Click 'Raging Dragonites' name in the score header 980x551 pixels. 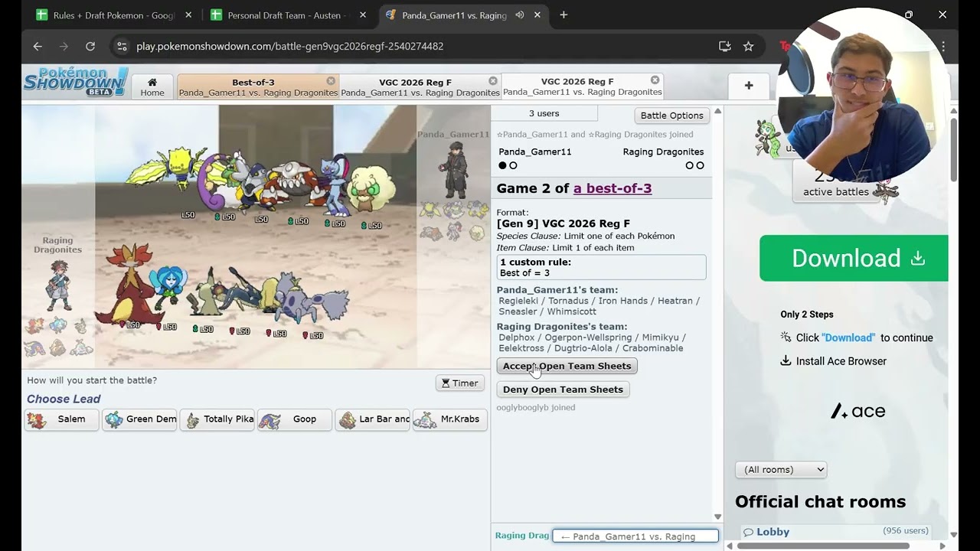pos(663,152)
